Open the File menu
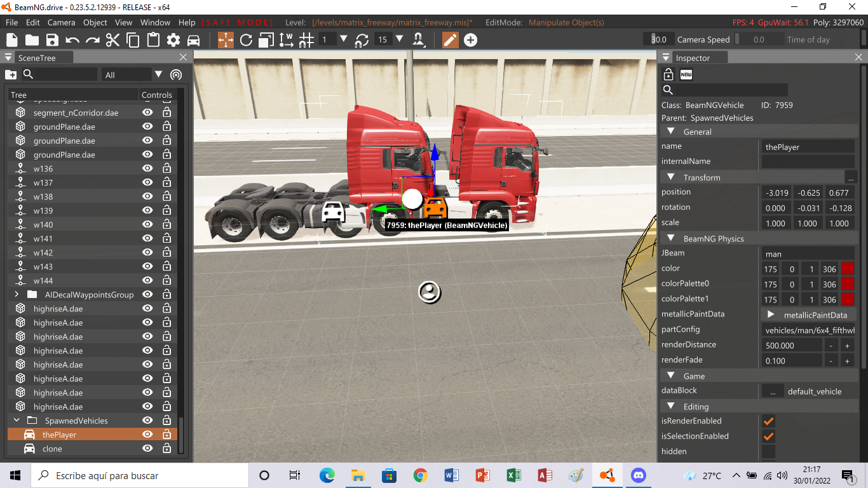Viewport: 868px width, 488px height. [x=11, y=22]
